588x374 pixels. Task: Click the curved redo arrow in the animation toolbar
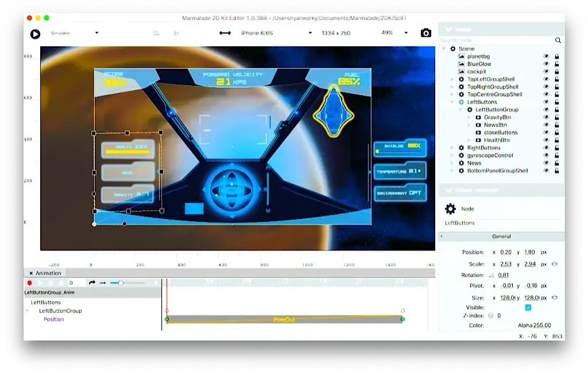[92, 283]
